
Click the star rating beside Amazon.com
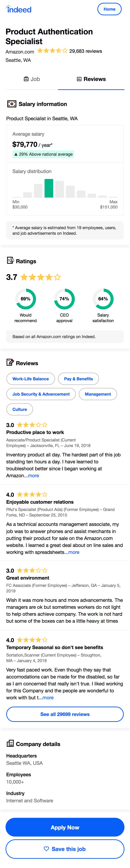pyautogui.click(x=52, y=51)
